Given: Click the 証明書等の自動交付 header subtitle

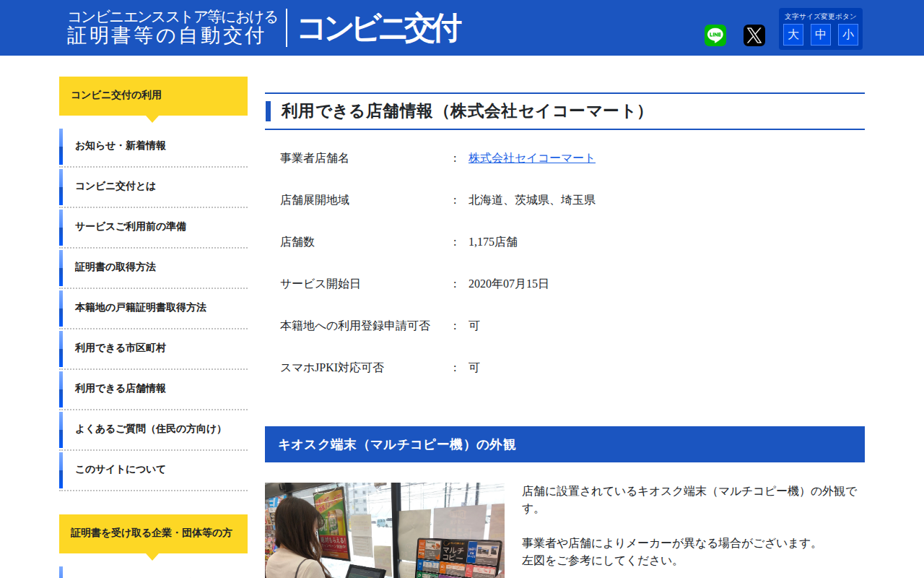Looking at the screenshot, I should tap(166, 35).
